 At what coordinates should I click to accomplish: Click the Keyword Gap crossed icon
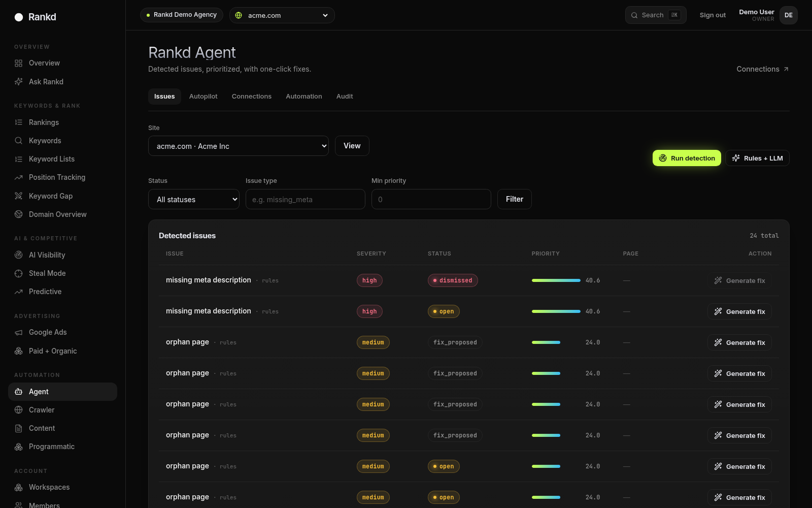click(19, 196)
